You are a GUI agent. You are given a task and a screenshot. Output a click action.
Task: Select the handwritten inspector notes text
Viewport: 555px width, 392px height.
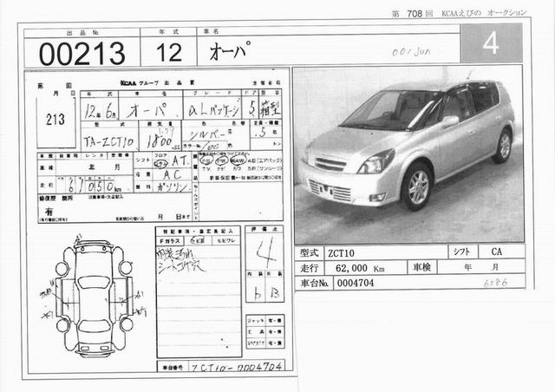click(x=181, y=261)
